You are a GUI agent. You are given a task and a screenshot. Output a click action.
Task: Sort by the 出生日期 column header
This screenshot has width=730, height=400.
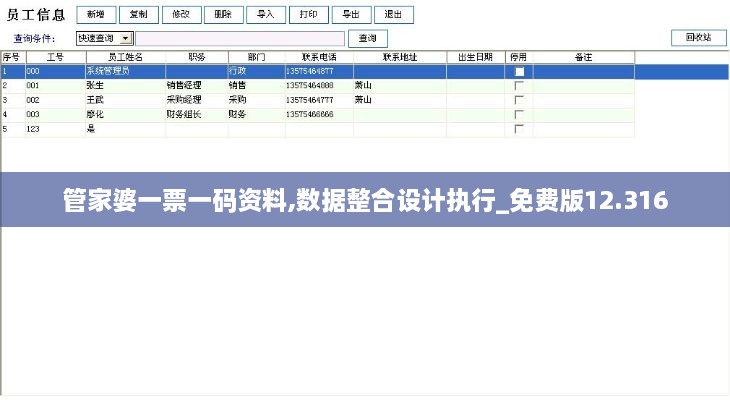(x=475, y=57)
